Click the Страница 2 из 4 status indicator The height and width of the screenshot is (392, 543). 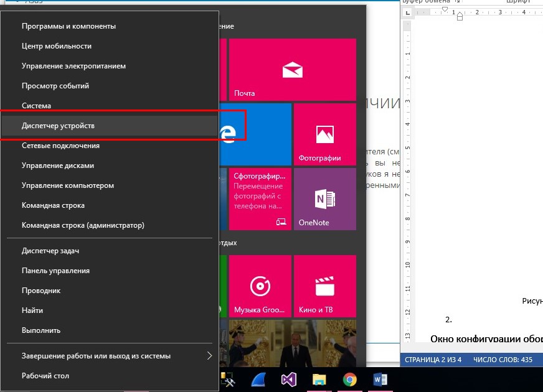click(433, 360)
